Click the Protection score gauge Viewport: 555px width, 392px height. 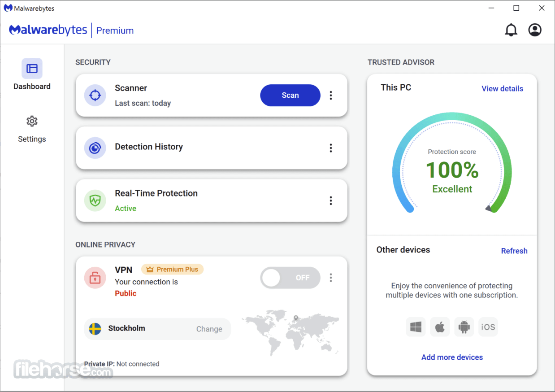(452, 162)
